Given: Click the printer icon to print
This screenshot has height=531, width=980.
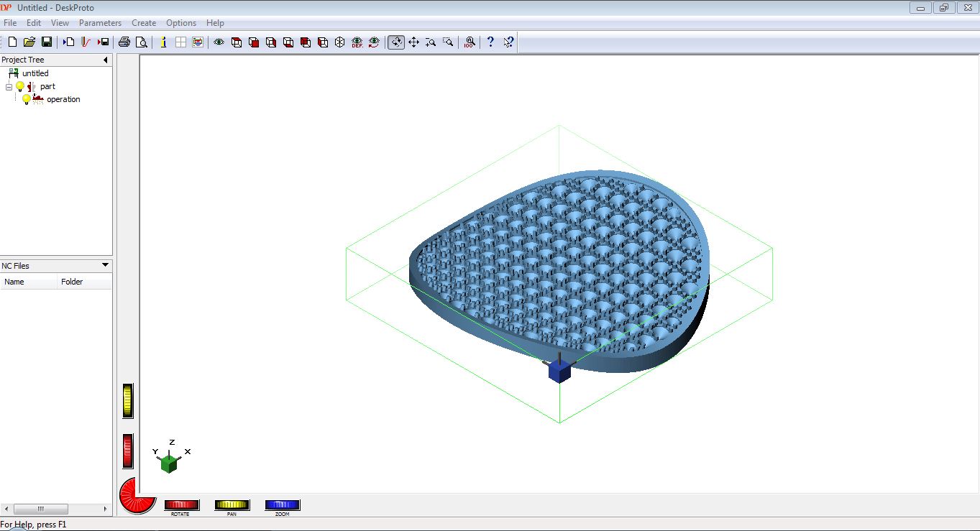Looking at the screenshot, I should point(124,42).
